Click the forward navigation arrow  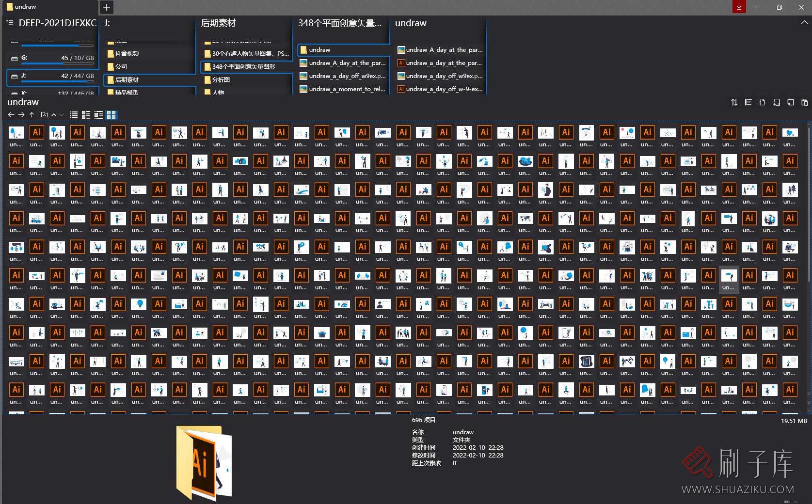coord(21,115)
